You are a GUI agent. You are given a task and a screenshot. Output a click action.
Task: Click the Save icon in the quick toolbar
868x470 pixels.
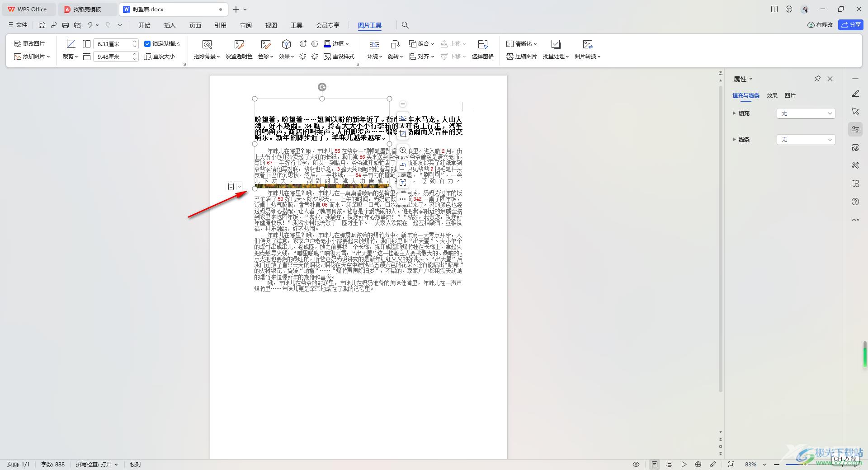(42, 25)
